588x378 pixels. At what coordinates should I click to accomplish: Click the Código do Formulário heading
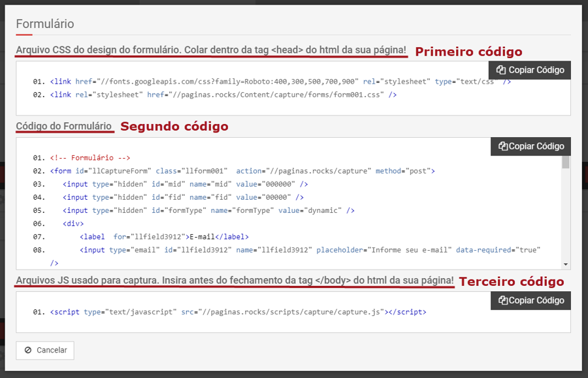point(64,125)
